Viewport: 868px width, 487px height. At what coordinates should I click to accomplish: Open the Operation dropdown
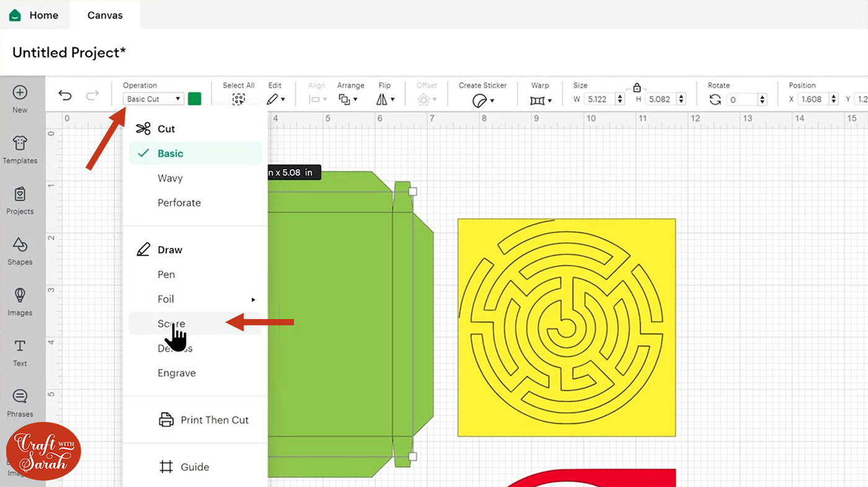(153, 98)
